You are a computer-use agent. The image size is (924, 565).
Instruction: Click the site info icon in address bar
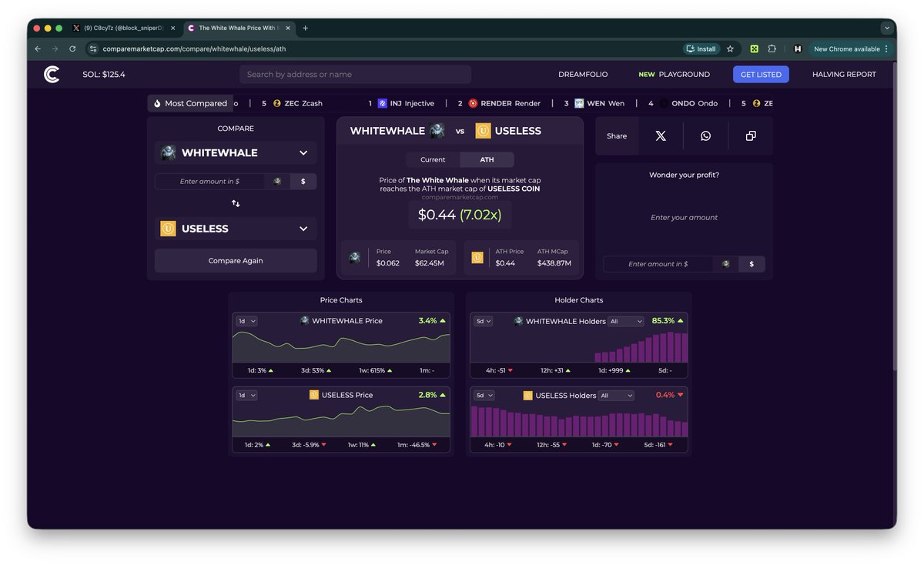(94, 48)
